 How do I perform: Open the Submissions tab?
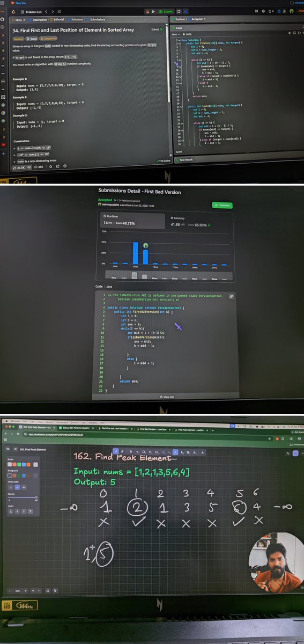point(95,19)
